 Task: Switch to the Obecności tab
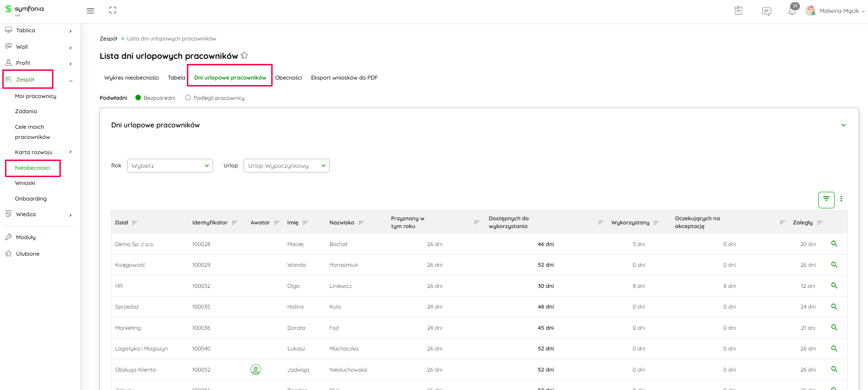click(288, 78)
